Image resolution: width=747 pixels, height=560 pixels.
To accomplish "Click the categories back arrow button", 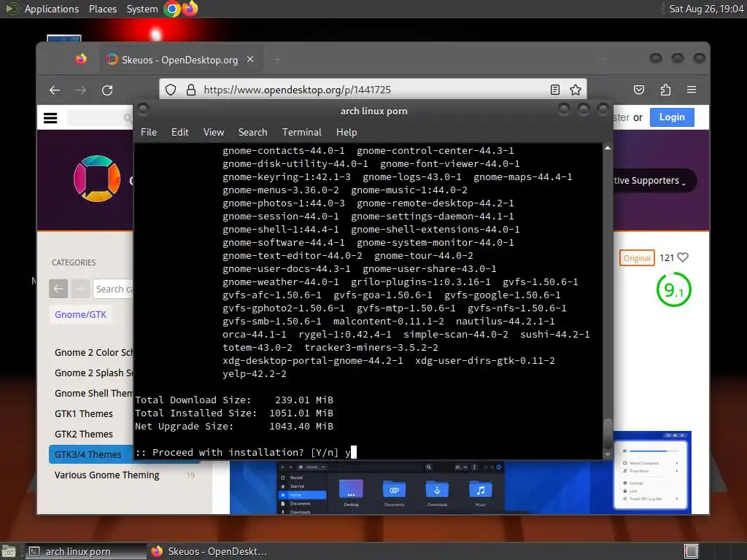I will tap(58, 289).
